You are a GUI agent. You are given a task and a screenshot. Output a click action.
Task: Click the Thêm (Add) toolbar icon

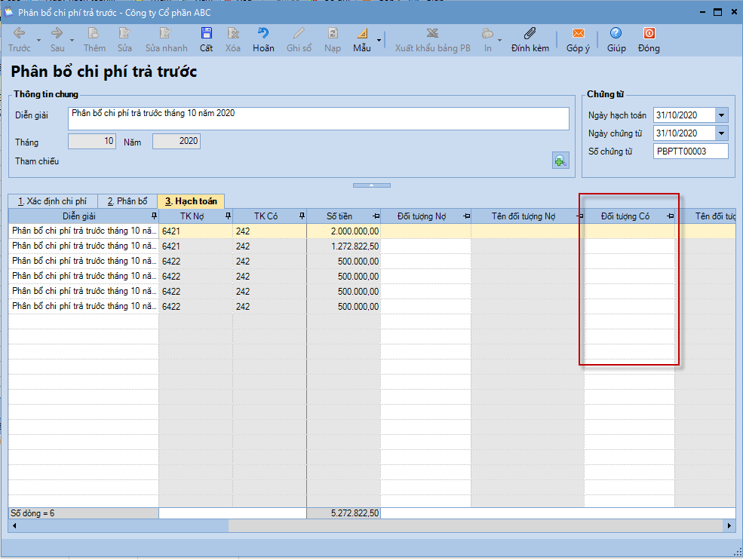click(94, 39)
